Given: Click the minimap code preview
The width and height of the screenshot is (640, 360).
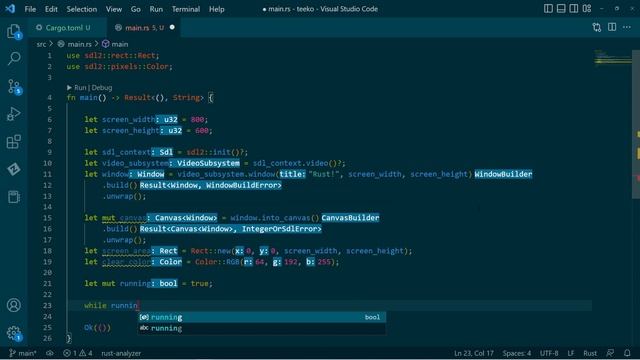Looking at the screenshot, I should 612,57.
